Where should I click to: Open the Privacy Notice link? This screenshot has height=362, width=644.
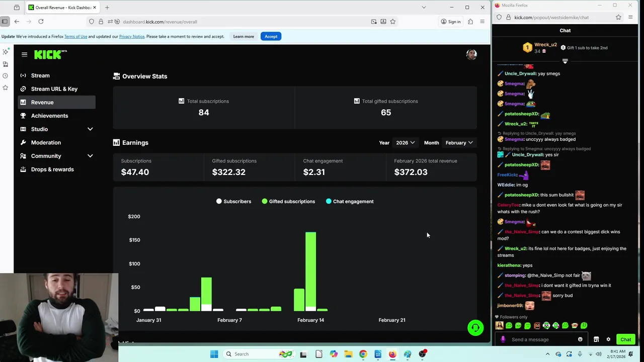click(x=132, y=36)
